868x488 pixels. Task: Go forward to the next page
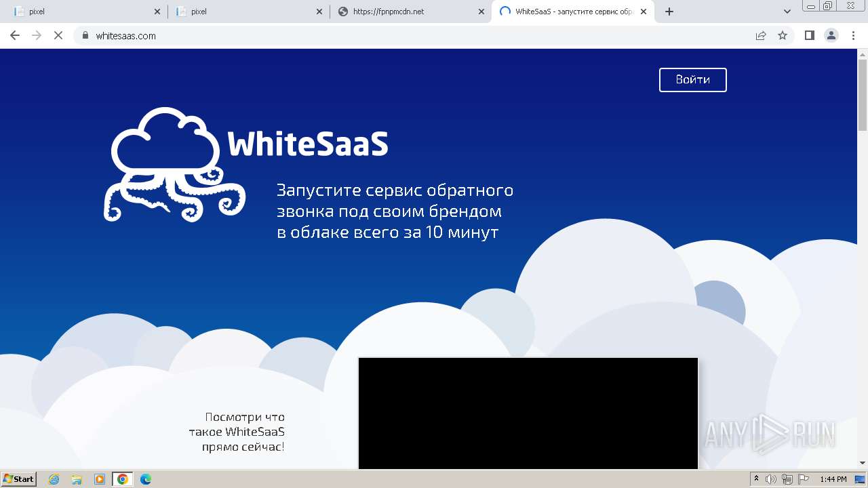[x=37, y=35]
